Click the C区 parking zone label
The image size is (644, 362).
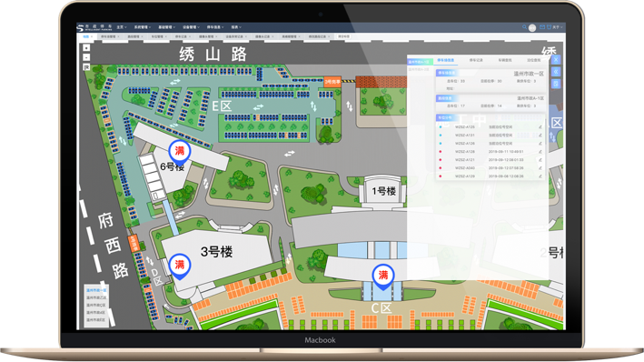(381, 308)
